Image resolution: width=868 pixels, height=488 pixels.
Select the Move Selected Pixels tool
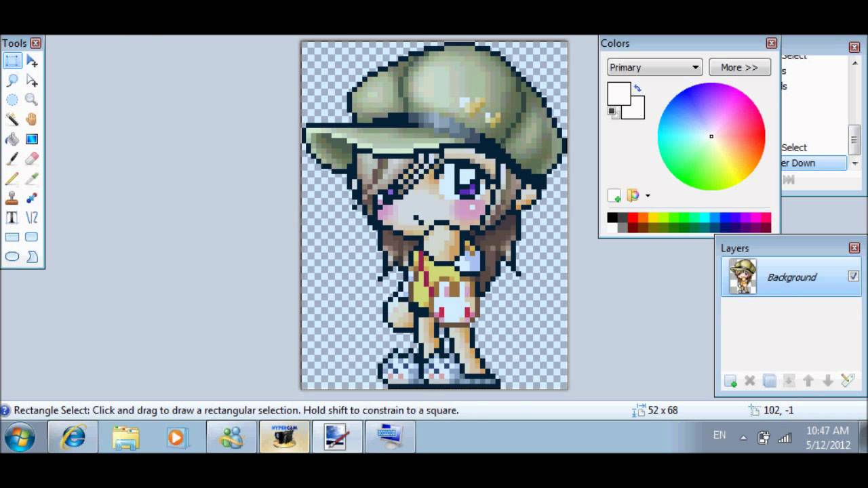(32, 61)
